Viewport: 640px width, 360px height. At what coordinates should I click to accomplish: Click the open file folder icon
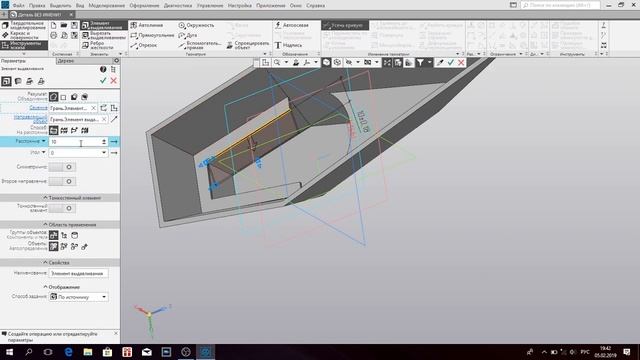tap(64, 25)
